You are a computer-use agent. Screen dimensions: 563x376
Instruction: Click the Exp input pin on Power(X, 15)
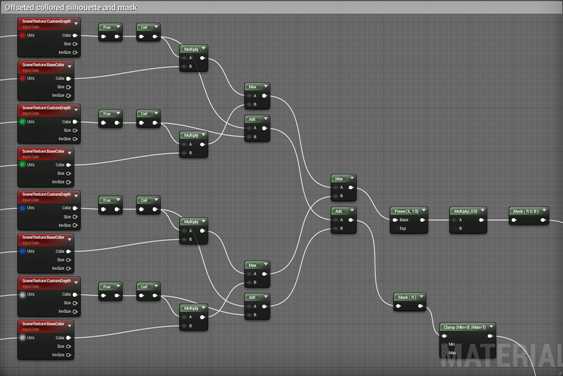(x=395, y=228)
